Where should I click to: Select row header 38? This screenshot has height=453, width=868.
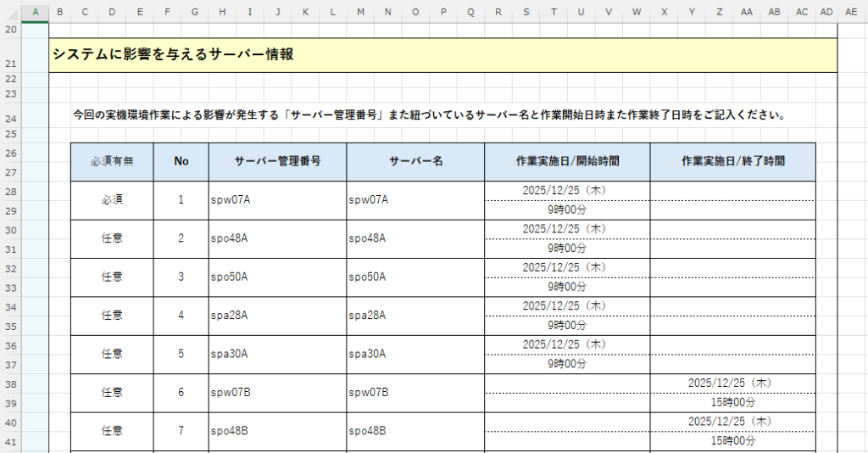[10, 383]
